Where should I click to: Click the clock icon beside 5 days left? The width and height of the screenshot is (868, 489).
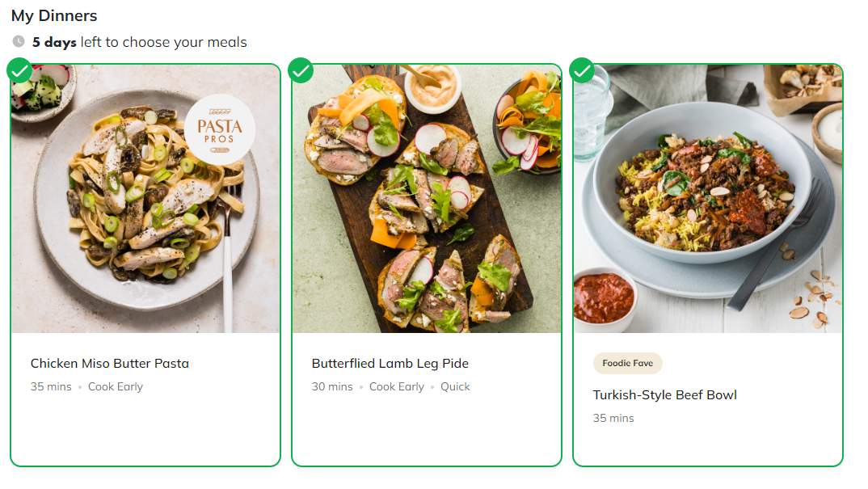tap(19, 41)
